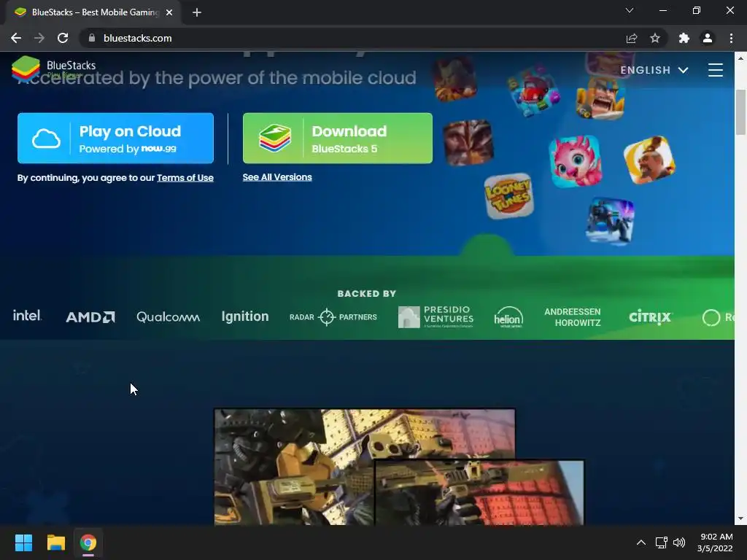Click the scrollbar down arrow
The width and height of the screenshot is (747, 560).
740,519
